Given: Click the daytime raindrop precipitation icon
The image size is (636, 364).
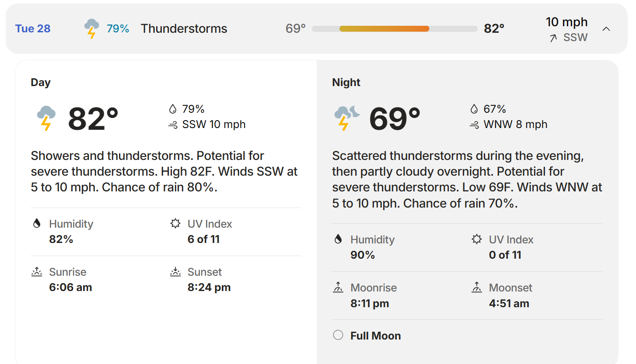Looking at the screenshot, I should click(172, 109).
